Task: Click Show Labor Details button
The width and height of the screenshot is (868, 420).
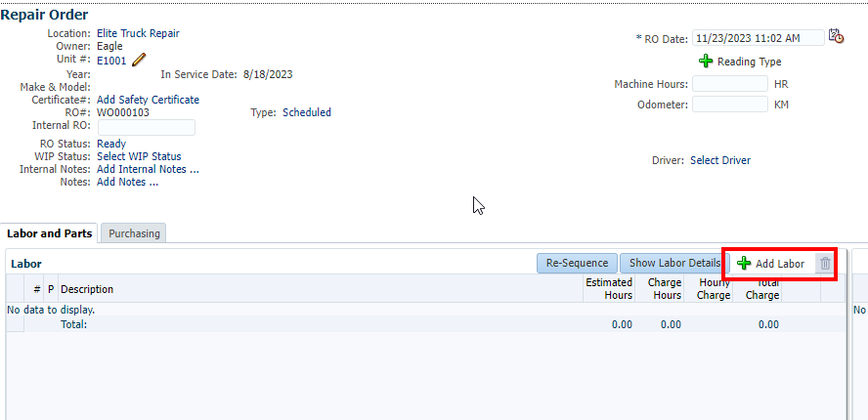Action: coord(674,263)
